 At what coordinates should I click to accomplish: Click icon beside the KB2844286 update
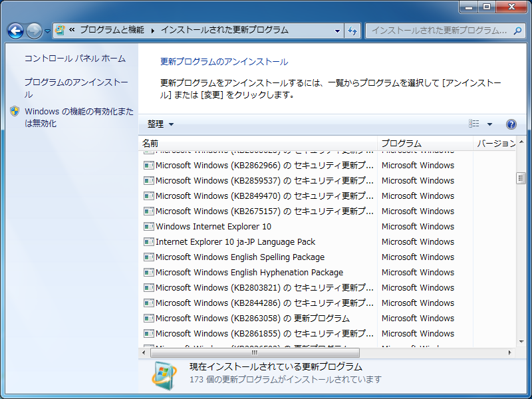tap(148, 303)
